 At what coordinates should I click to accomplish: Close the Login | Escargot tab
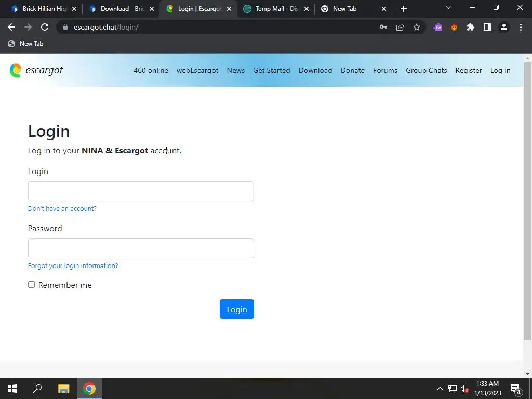click(229, 9)
